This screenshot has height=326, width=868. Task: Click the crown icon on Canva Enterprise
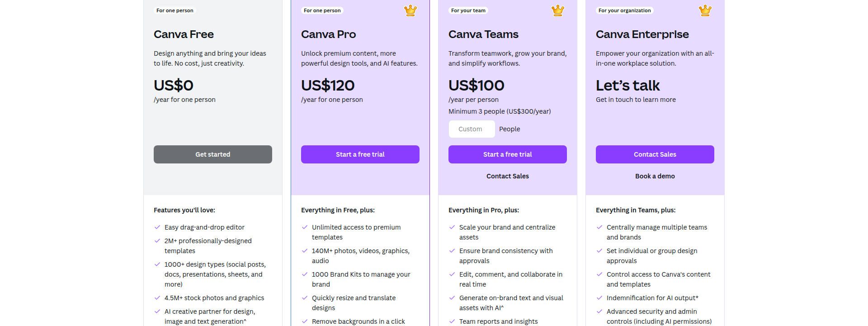(x=705, y=10)
